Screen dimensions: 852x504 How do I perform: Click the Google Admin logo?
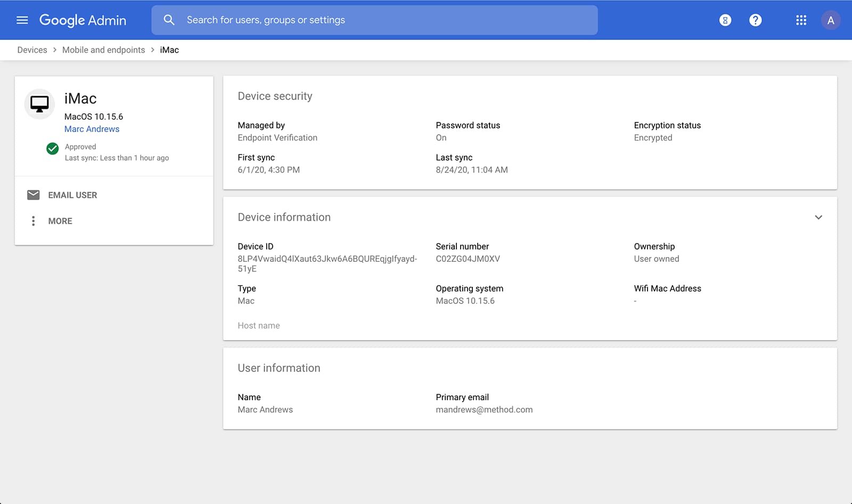pyautogui.click(x=83, y=20)
